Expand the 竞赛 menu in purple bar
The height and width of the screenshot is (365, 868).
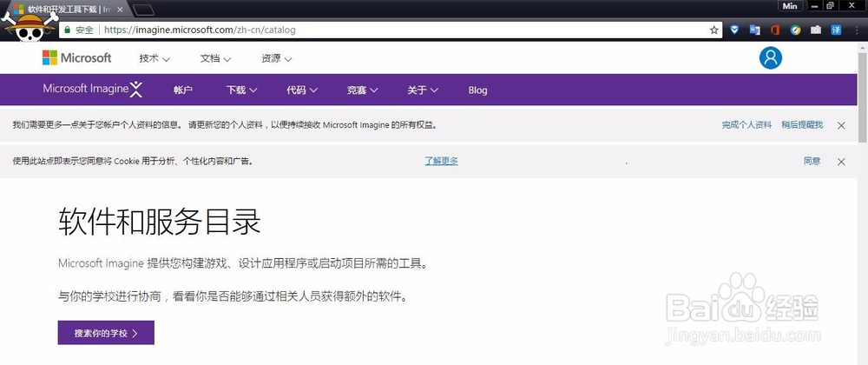(362, 90)
